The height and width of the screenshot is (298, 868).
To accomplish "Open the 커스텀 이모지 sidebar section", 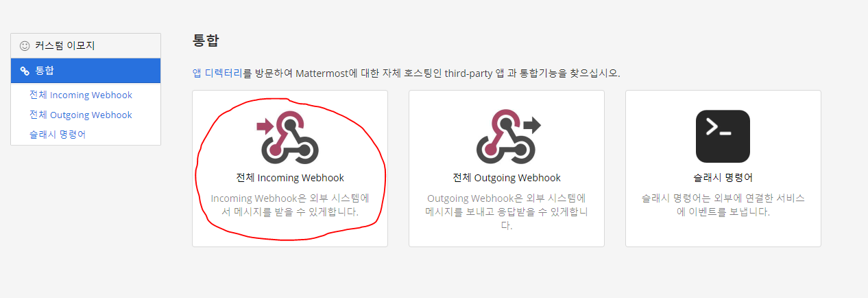I will tap(86, 46).
